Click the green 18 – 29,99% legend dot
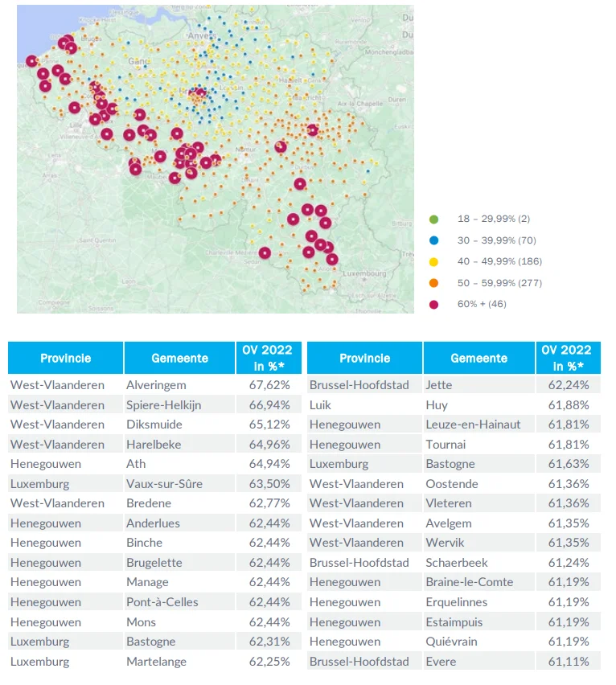 (434, 219)
